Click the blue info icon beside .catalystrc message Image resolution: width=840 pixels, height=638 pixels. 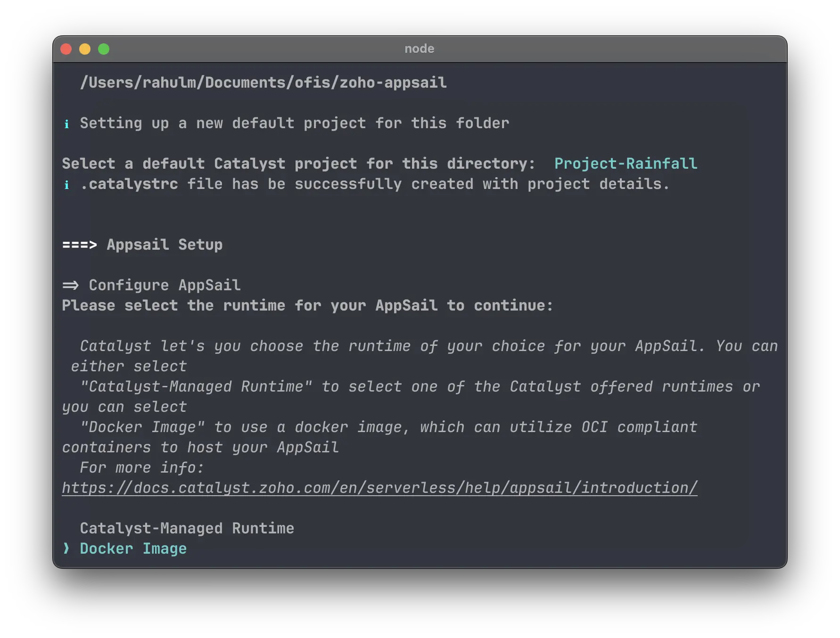(67, 184)
